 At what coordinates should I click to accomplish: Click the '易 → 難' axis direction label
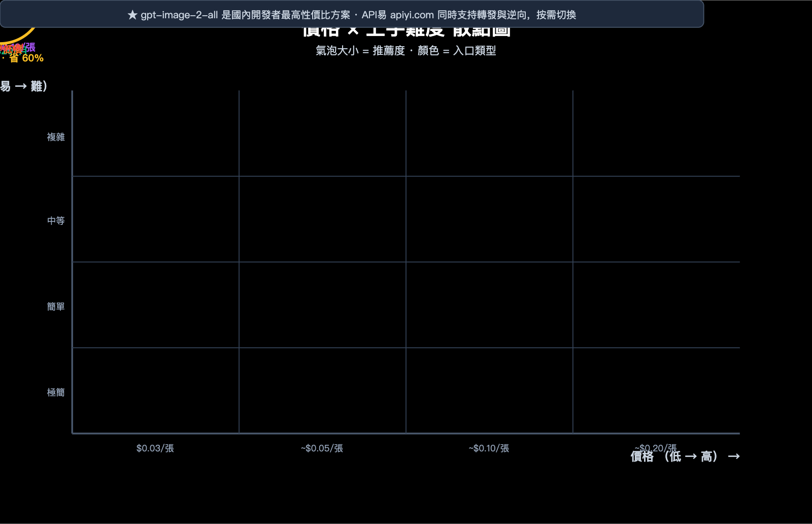tap(23, 87)
